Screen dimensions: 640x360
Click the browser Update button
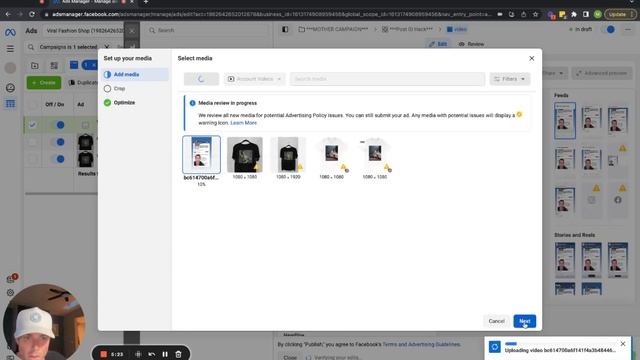(x=620, y=14)
